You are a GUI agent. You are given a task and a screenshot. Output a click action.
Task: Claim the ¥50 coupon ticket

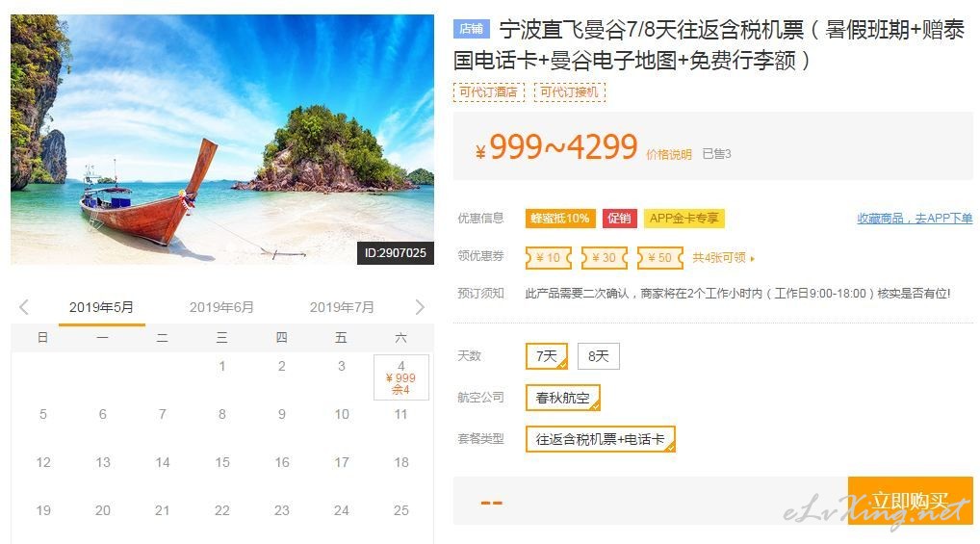[660, 258]
